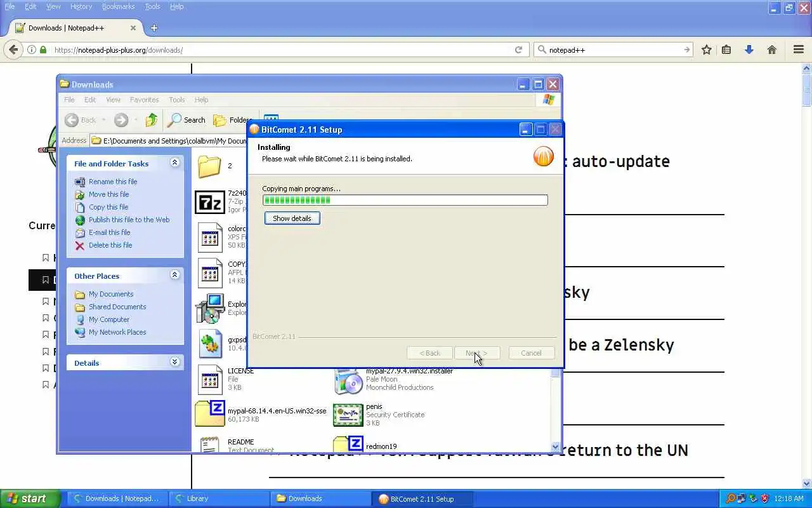Open the browser hamburger menu
Screen dimensions: 812x508
799,50
